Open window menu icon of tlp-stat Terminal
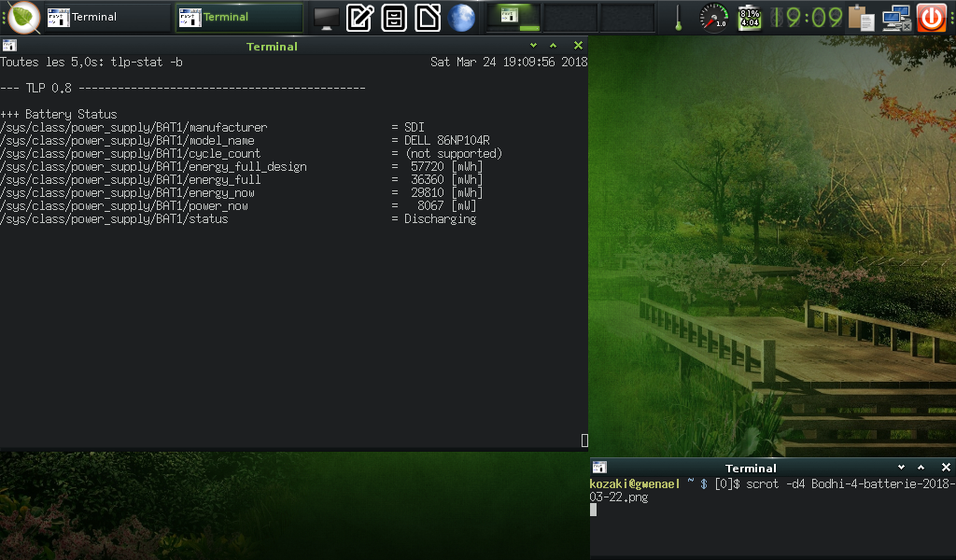This screenshot has width=956, height=560. (9, 46)
